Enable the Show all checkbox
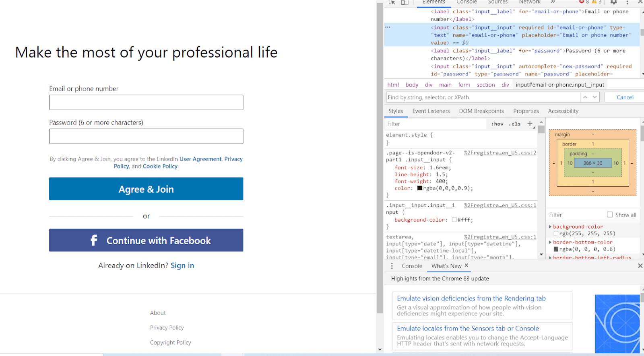Screen dimensions: 644x356 tap(610, 215)
